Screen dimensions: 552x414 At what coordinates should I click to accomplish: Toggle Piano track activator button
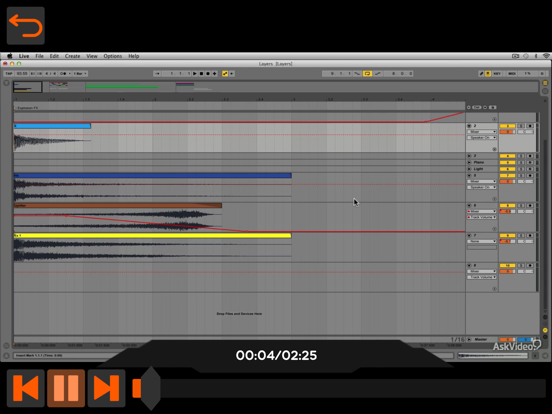[507, 162]
